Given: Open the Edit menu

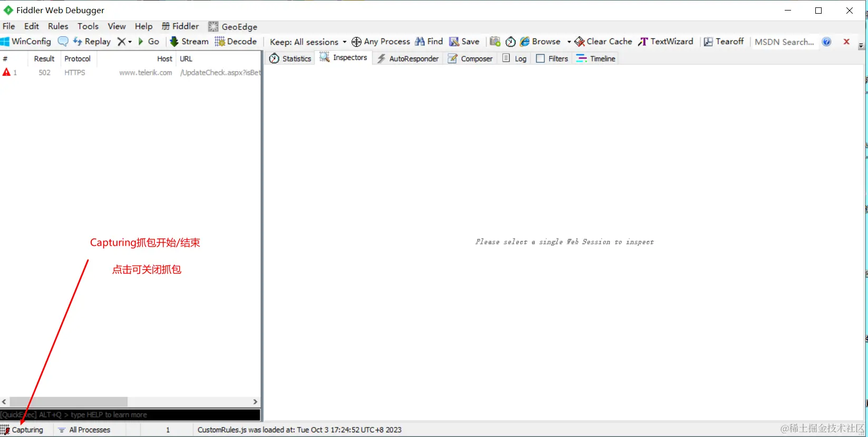Looking at the screenshot, I should coord(32,26).
